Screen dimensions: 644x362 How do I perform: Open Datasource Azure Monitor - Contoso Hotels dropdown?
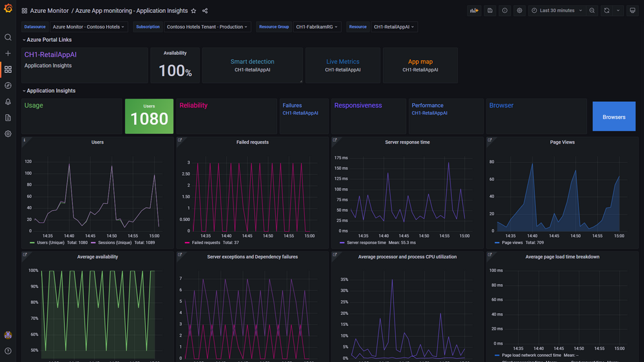coord(89,26)
